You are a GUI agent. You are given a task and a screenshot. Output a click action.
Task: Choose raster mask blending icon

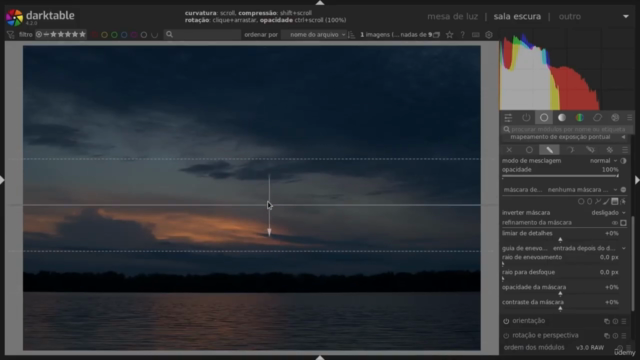click(x=610, y=150)
